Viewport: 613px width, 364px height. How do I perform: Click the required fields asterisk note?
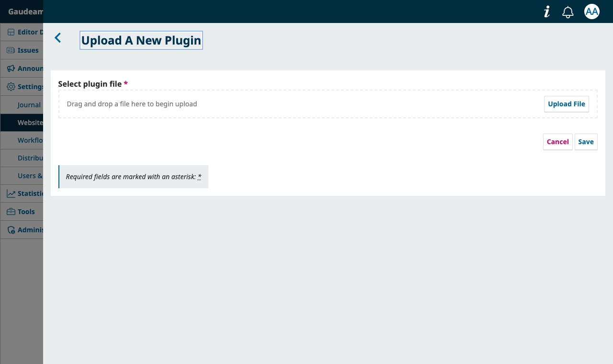pos(134,177)
